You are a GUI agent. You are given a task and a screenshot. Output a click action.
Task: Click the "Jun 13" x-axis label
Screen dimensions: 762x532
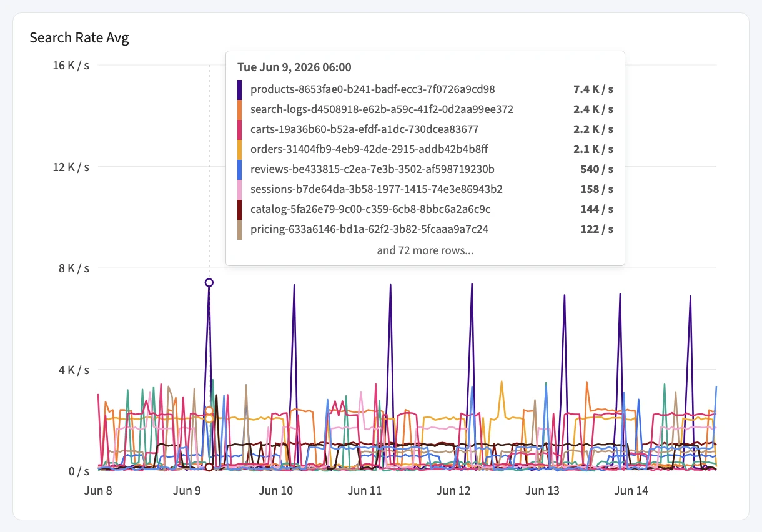(542, 491)
